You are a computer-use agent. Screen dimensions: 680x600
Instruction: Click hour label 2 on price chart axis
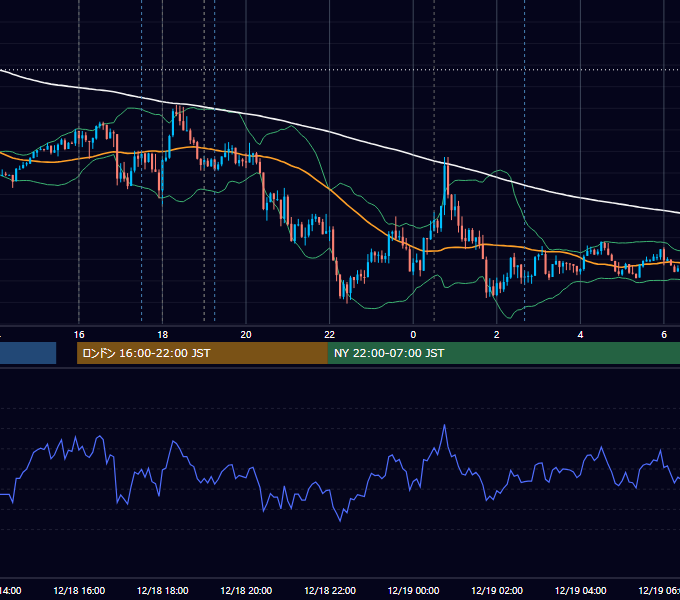(x=497, y=335)
